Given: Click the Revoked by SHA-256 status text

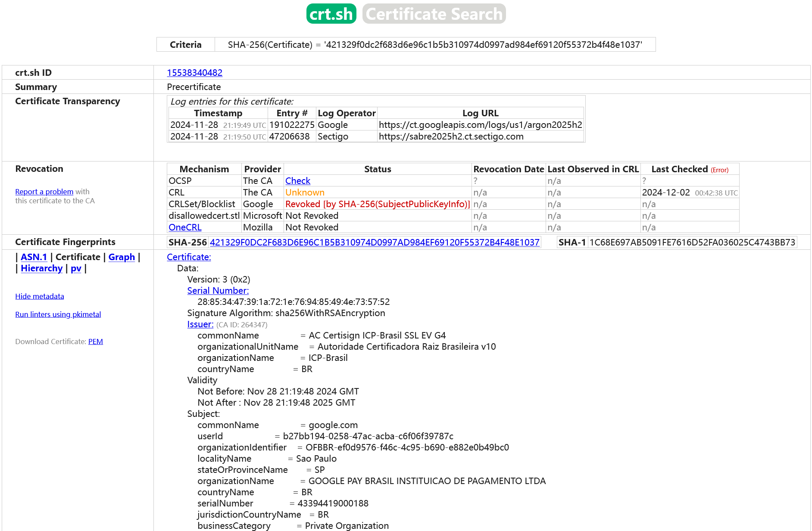Looking at the screenshot, I should coord(378,204).
